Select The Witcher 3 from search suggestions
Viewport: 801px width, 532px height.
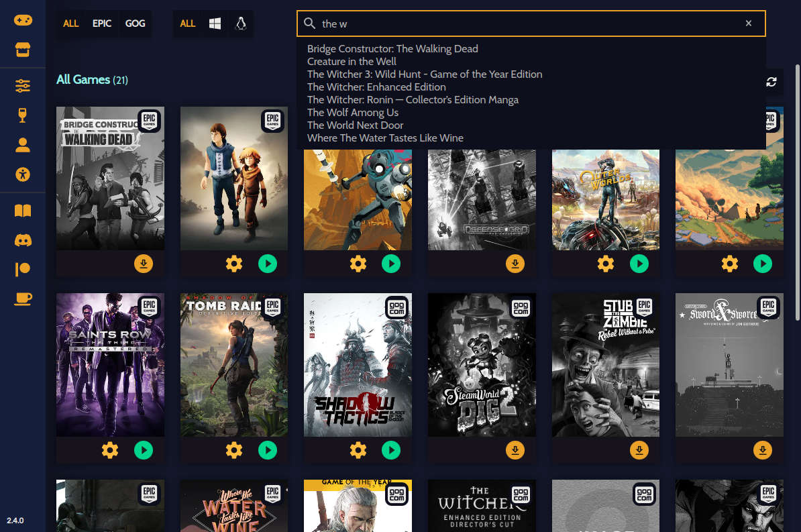click(425, 74)
